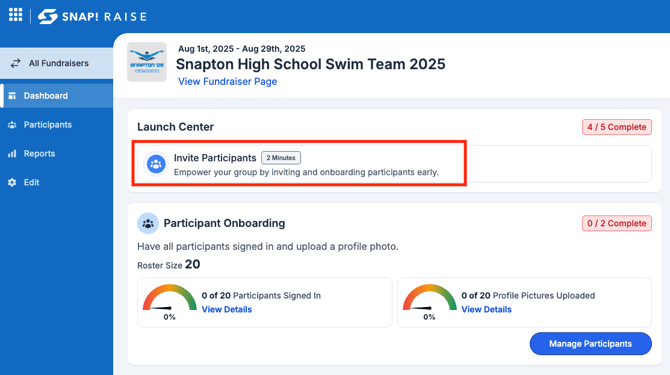Click the Reports bar chart icon

pos(12,154)
